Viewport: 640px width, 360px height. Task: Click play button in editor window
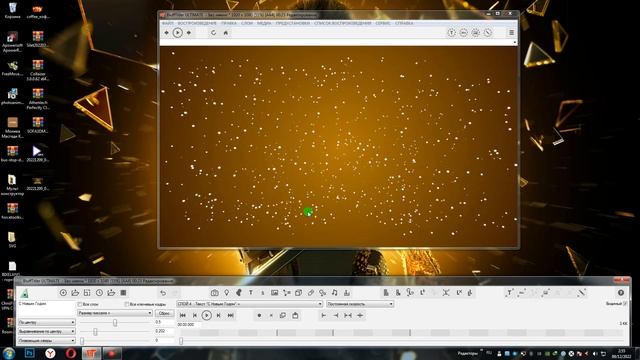(x=207, y=316)
